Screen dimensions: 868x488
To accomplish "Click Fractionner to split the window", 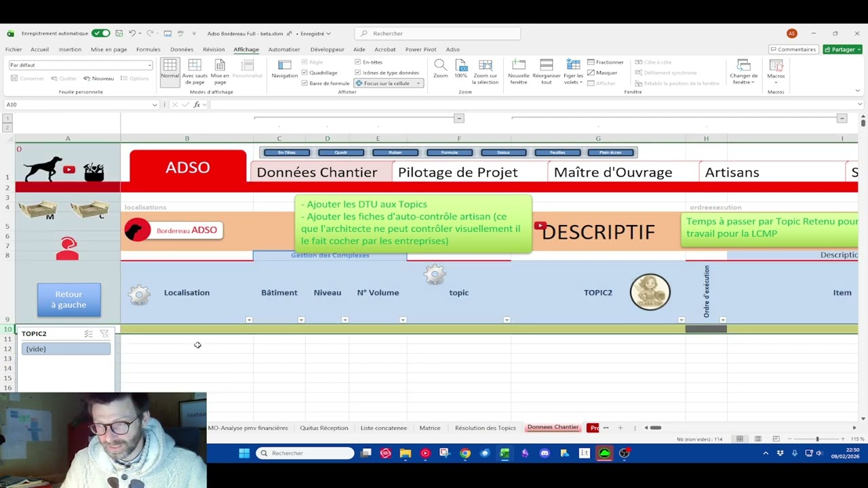I will click(x=606, y=62).
